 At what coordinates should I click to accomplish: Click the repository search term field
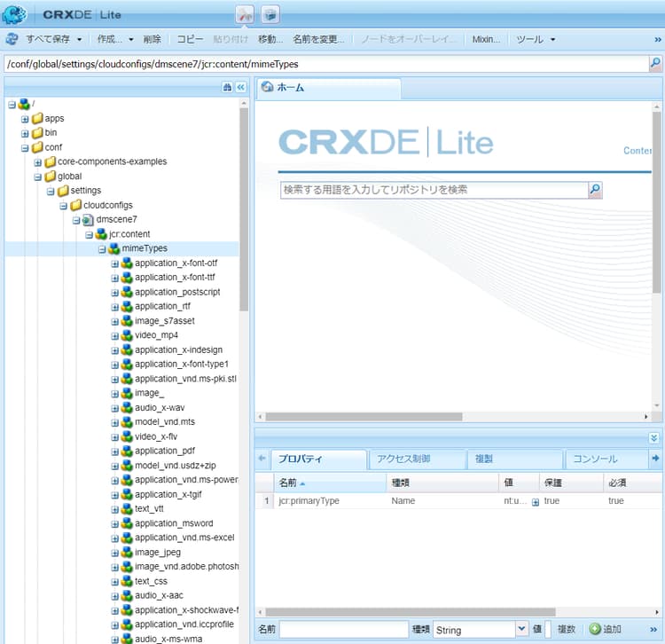[x=434, y=190]
